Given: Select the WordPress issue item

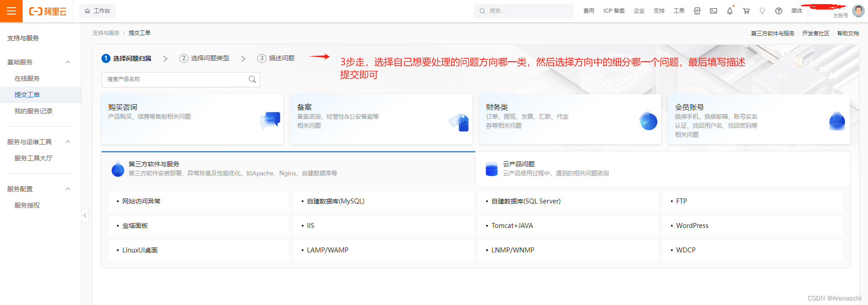Looking at the screenshot, I should [752, 226].
